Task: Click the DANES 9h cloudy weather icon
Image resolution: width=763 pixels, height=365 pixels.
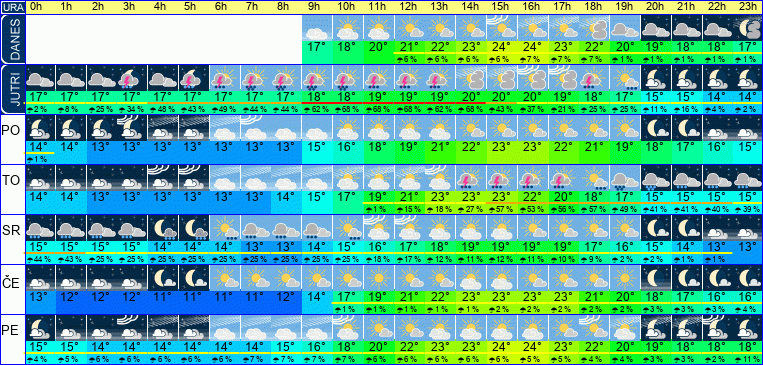Action: 317,28
